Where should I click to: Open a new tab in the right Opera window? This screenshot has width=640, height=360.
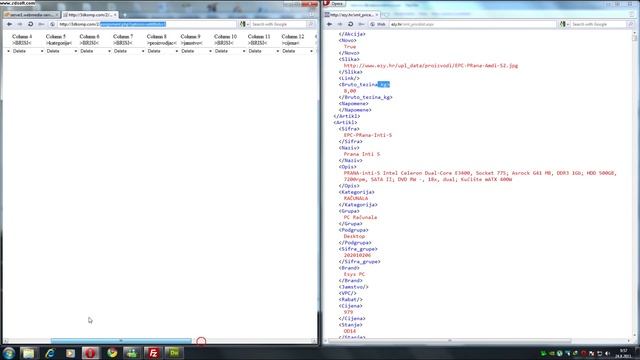pyautogui.click(x=386, y=15)
